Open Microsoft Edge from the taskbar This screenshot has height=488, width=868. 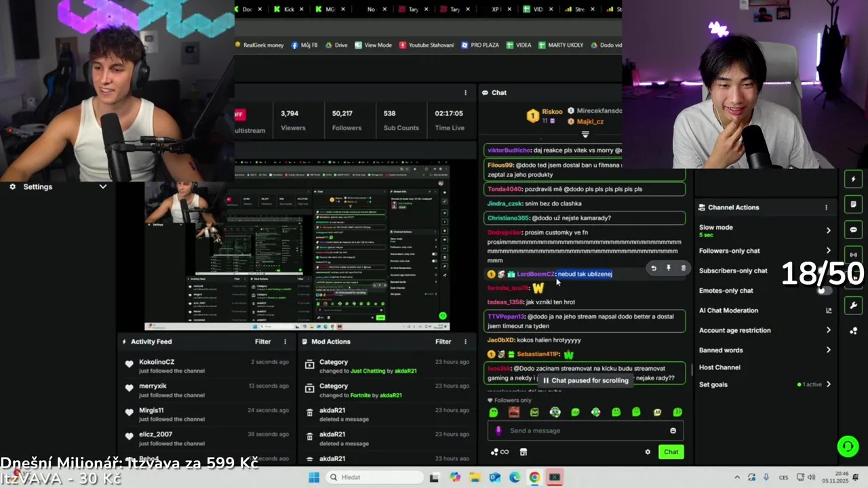(515, 477)
